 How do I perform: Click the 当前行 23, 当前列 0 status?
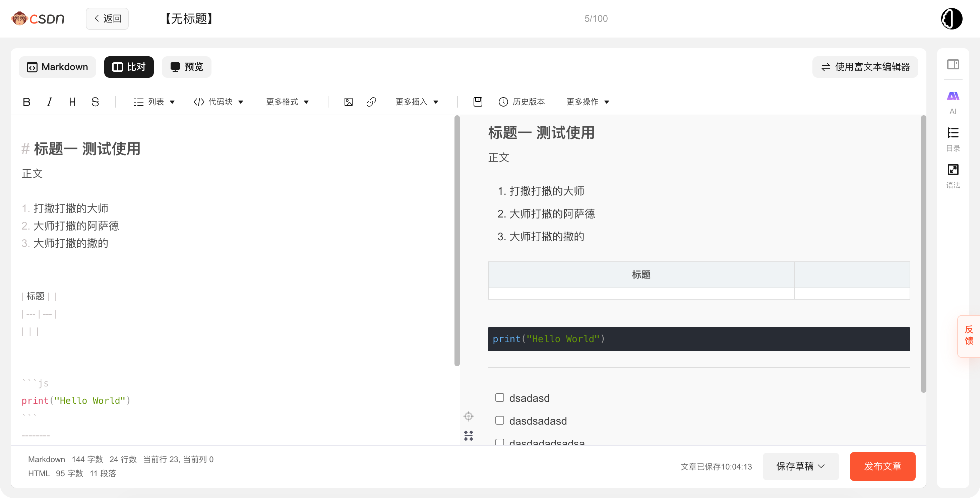[178, 459]
